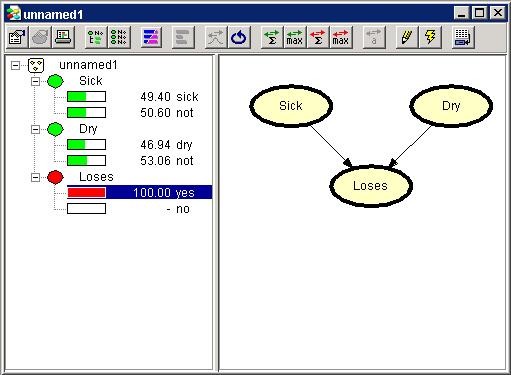
Task: Click the green-arrow sum propagation icon
Action: [272, 37]
